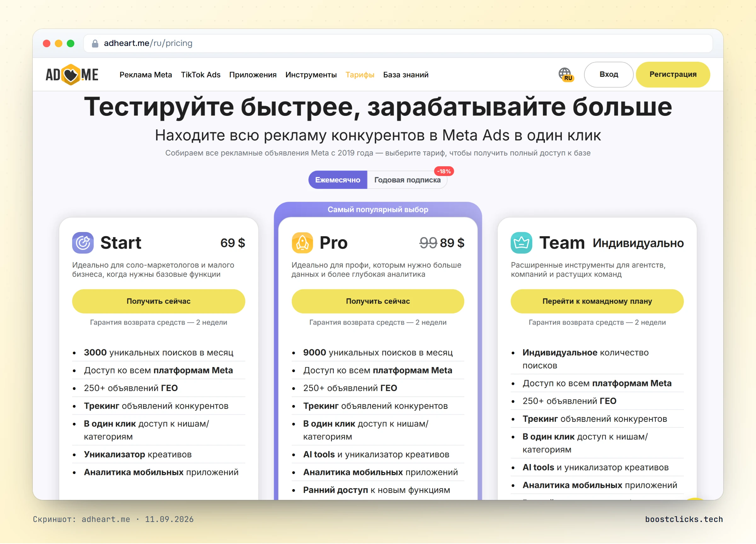The width and height of the screenshot is (756, 544).
Task: Open the База знаний menu item
Action: (x=406, y=75)
